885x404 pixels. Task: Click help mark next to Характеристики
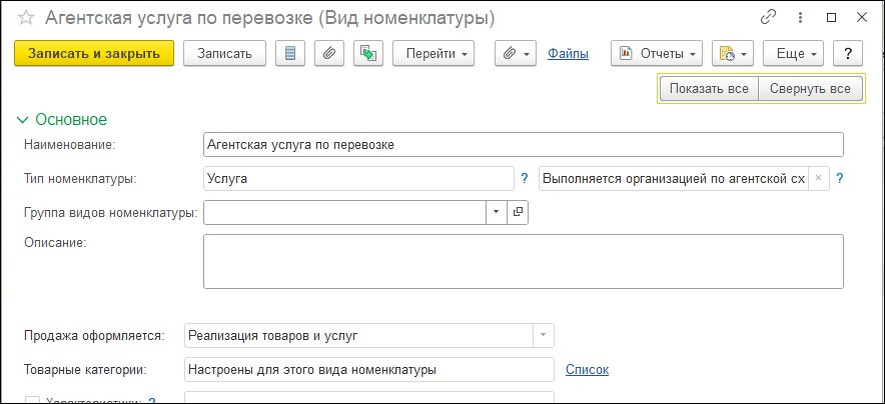pos(151,401)
